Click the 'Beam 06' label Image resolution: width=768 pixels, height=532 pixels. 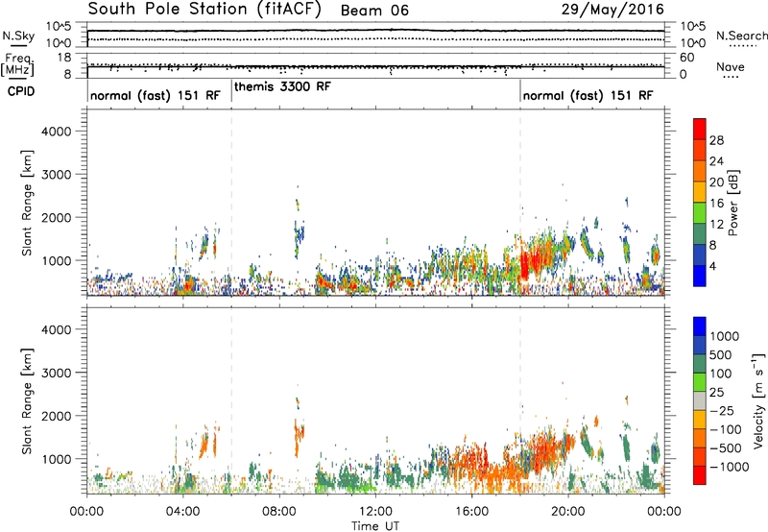(374, 11)
